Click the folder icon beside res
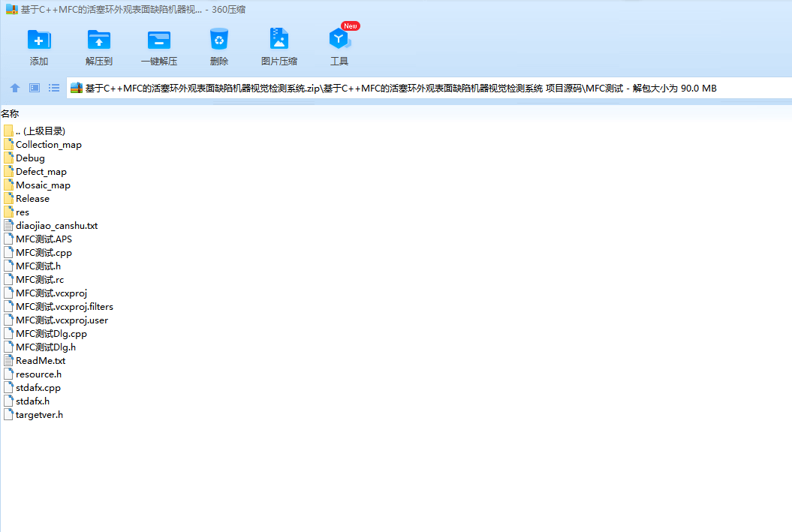The width and height of the screenshot is (792, 532). (8, 212)
